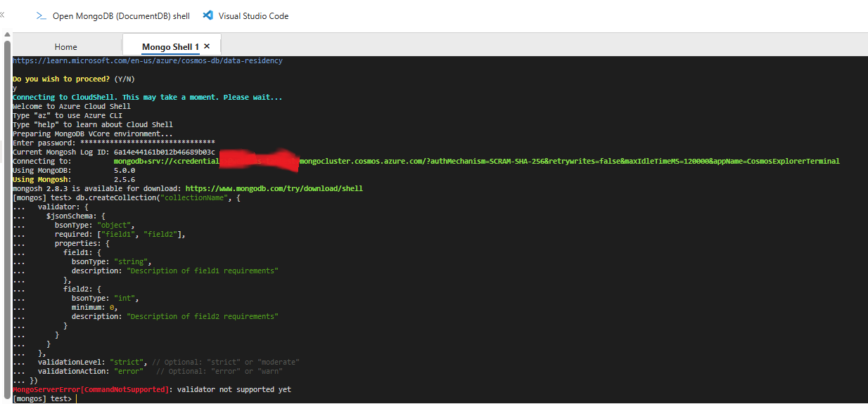Click the 'Connecting to CloudShell' message
The image size is (868, 404).
(x=148, y=97)
